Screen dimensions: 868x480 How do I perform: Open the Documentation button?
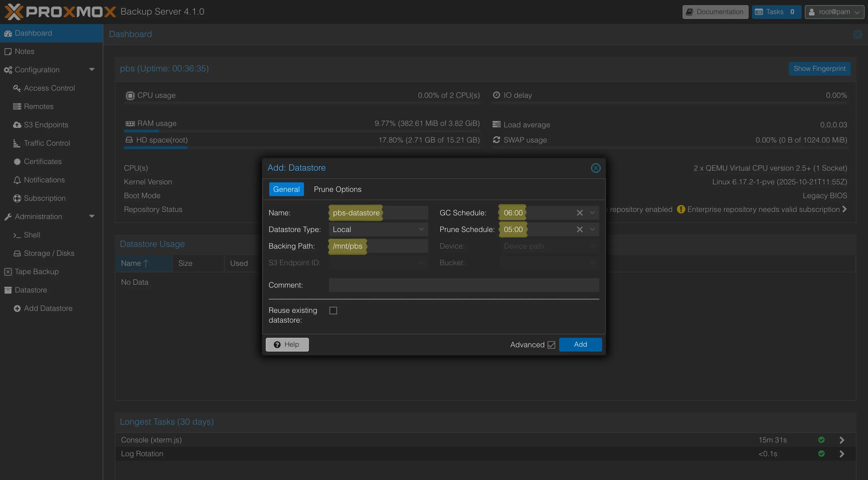715,12
